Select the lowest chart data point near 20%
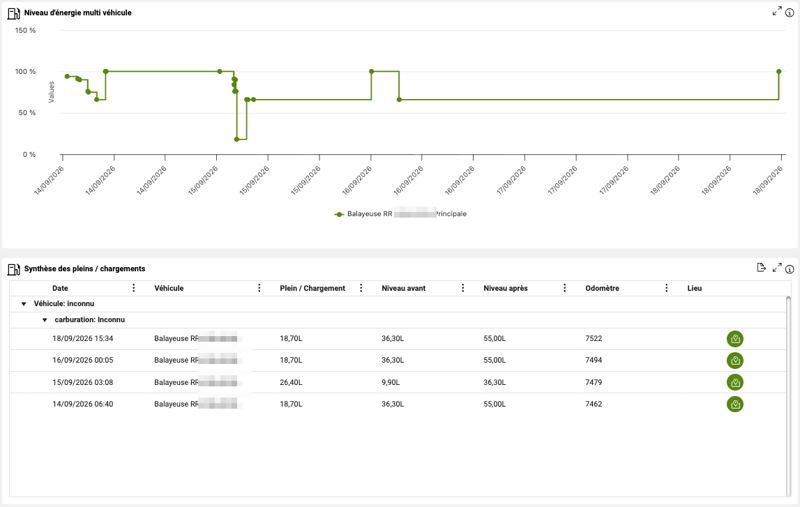 (x=237, y=139)
